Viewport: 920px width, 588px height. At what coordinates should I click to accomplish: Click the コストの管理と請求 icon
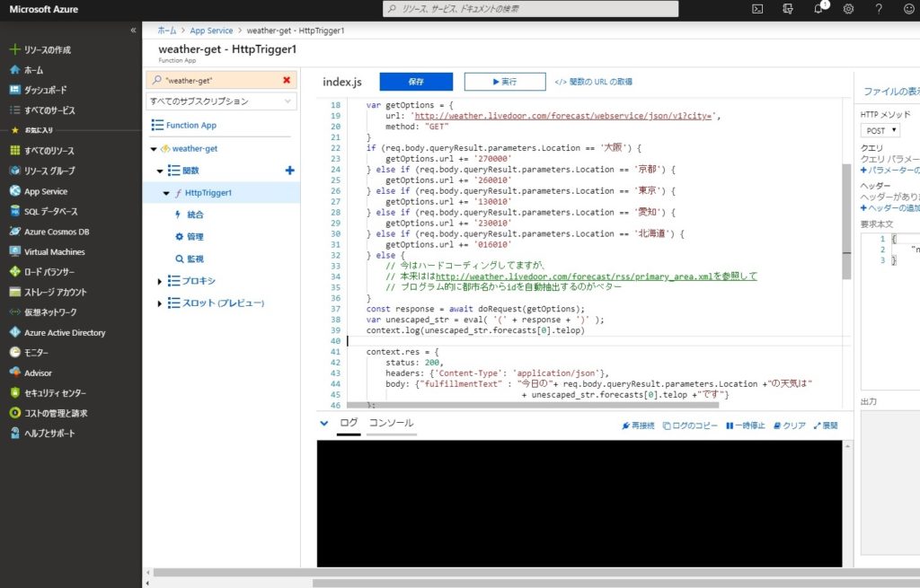coord(14,413)
